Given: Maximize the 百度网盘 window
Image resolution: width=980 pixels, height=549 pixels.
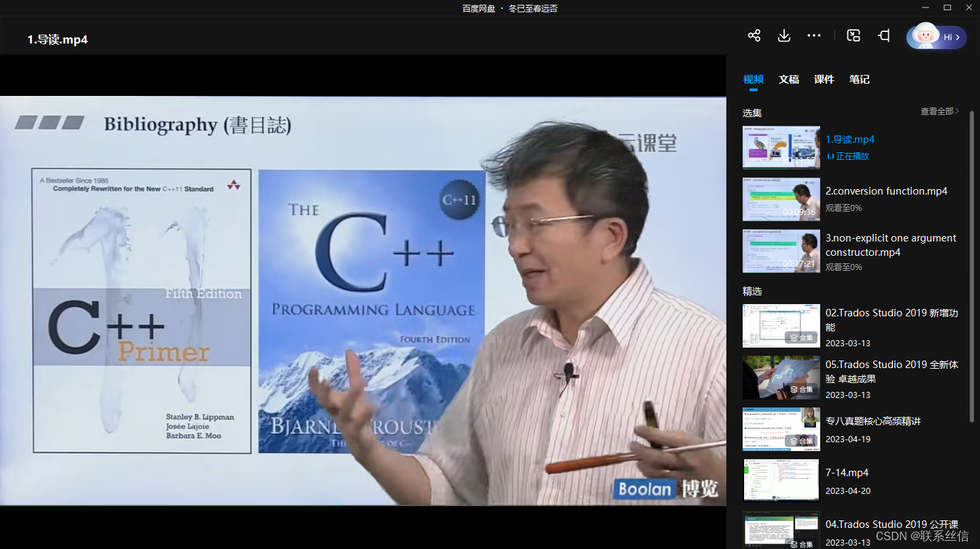Looking at the screenshot, I should coord(947,7).
